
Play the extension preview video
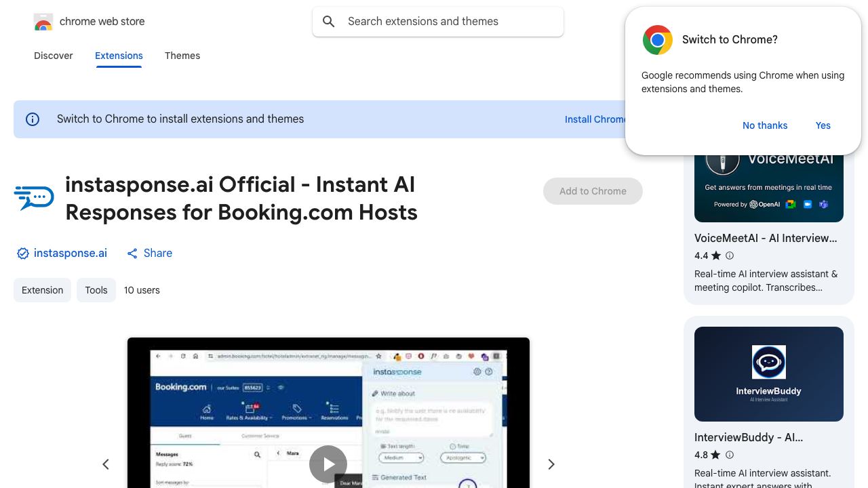(328, 464)
